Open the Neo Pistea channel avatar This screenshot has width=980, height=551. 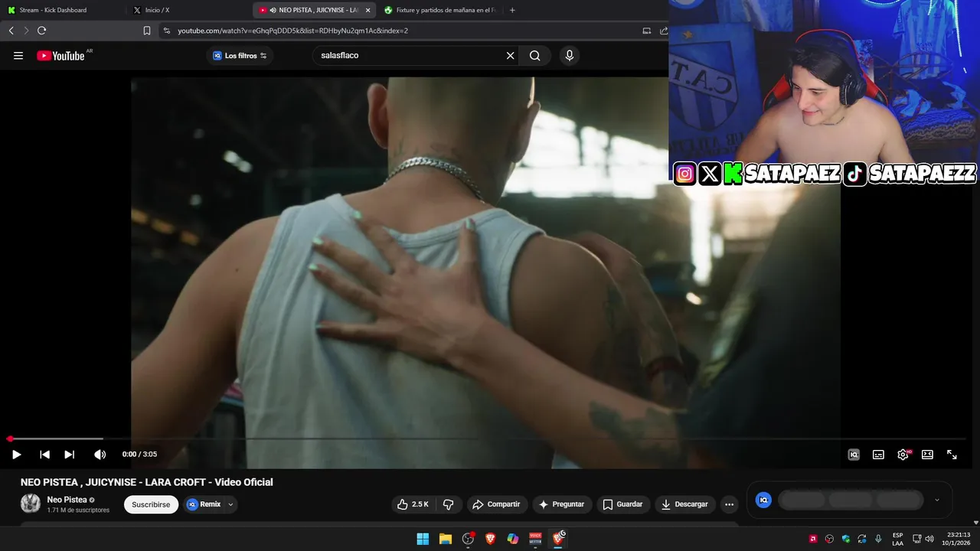point(31,503)
